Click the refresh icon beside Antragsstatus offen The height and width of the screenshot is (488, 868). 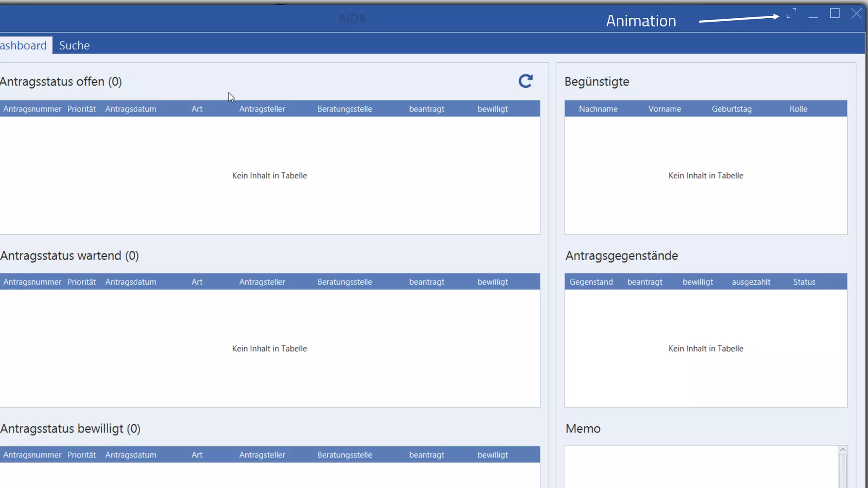(x=526, y=81)
